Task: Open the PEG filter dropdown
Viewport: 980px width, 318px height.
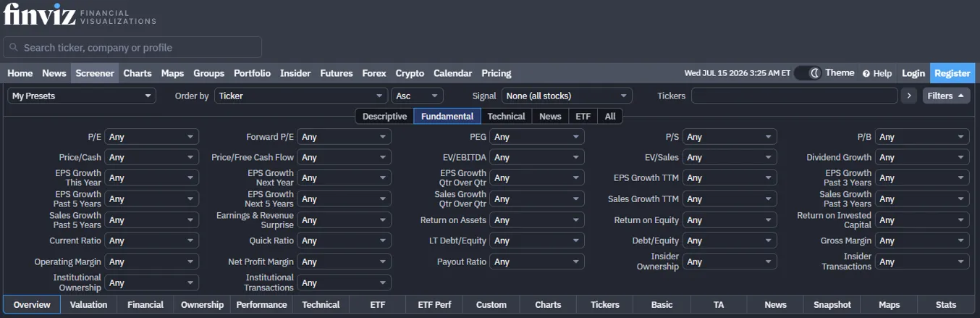Action: pyautogui.click(x=537, y=137)
